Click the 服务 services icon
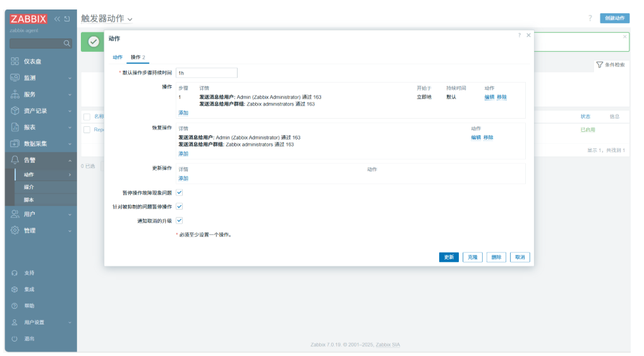 pos(15,94)
